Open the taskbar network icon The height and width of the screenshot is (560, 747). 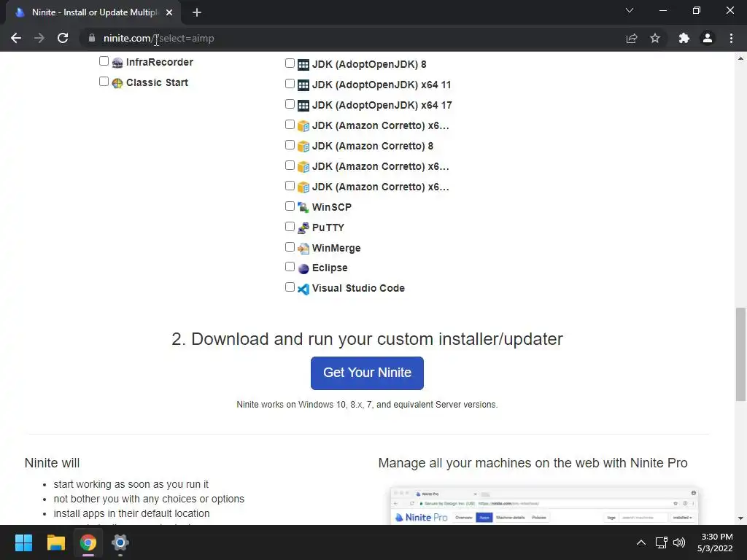click(x=661, y=542)
